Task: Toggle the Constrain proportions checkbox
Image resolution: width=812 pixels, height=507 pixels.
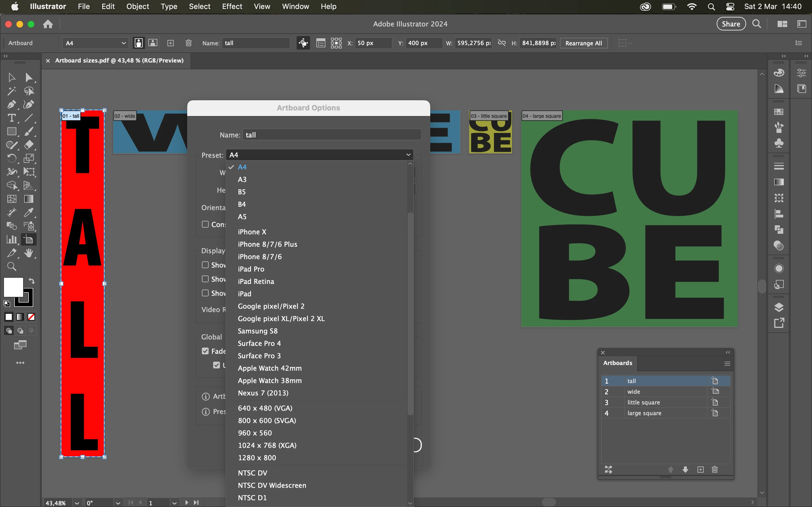Action: tap(205, 224)
